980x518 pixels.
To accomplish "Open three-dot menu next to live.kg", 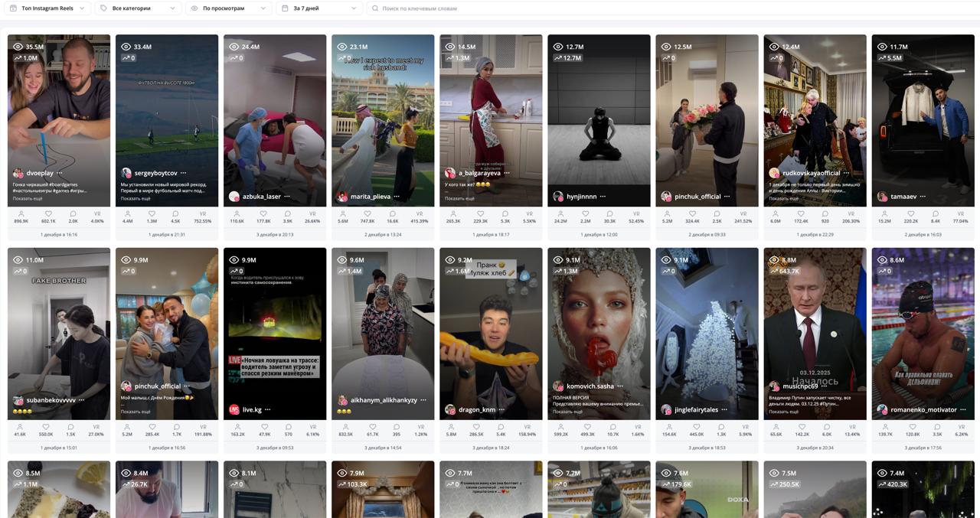I will [x=268, y=409].
